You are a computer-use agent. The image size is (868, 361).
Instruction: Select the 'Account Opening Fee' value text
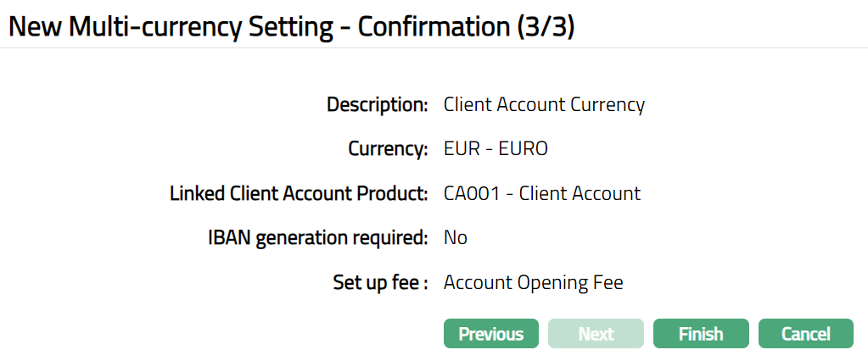click(x=533, y=282)
